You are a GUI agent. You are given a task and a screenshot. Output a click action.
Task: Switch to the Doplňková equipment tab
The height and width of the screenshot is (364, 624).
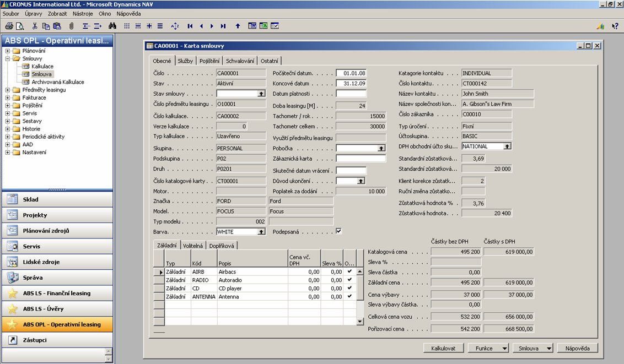pos(221,246)
